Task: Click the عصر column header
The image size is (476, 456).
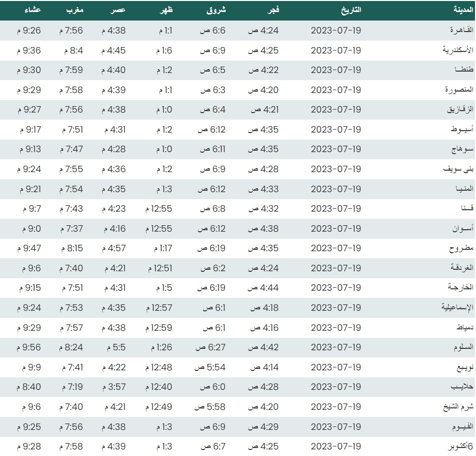Action: click(x=118, y=10)
